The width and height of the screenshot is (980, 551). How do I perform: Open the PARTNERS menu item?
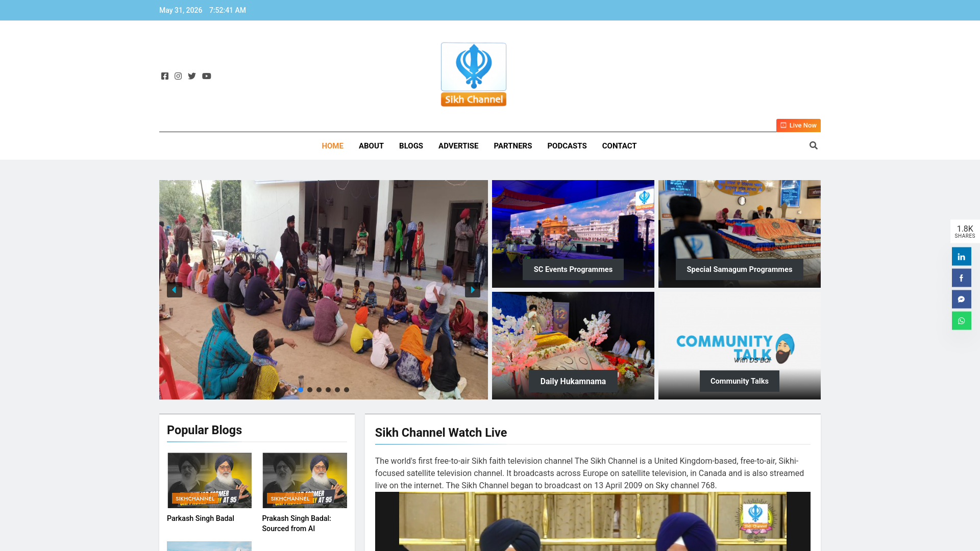coord(512,146)
